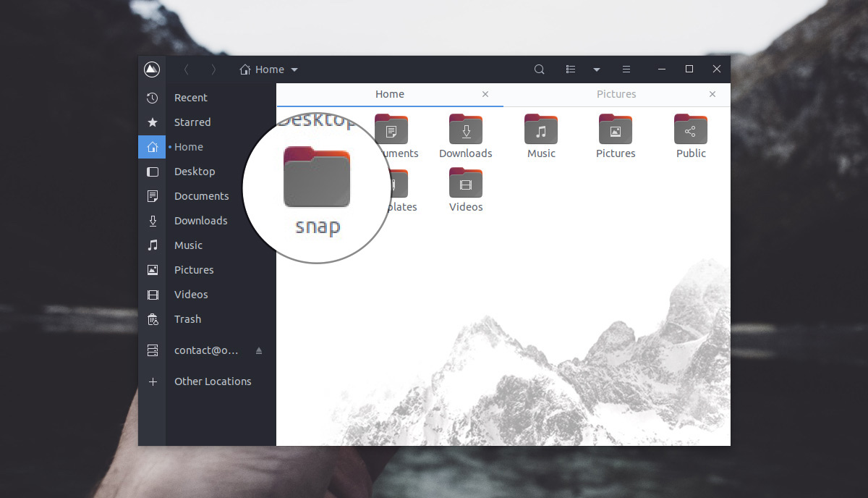Open the magnified snap folder
The width and height of the screenshot is (868, 498).
(x=317, y=176)
